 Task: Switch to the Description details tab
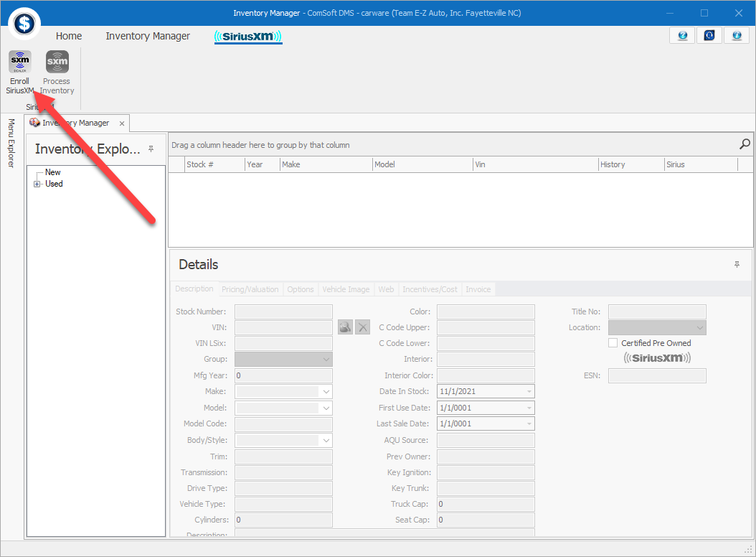tap(194, 289)
